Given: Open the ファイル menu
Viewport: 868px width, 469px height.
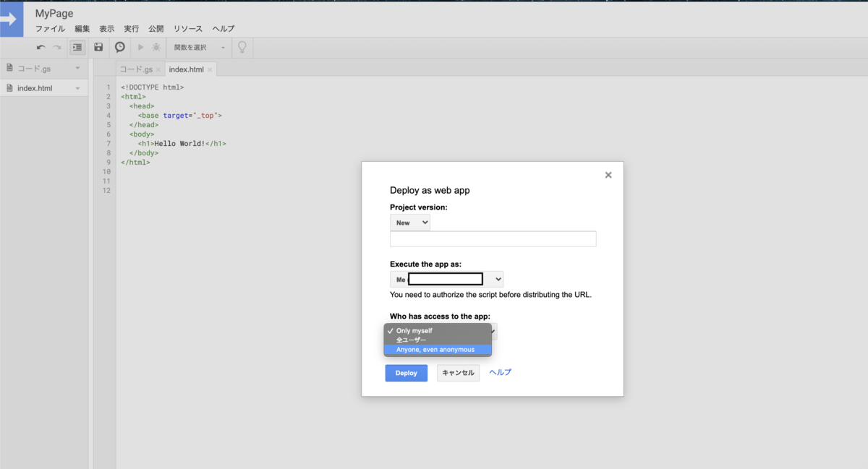Looking at the screenshot, I should [x=50, y=29].
